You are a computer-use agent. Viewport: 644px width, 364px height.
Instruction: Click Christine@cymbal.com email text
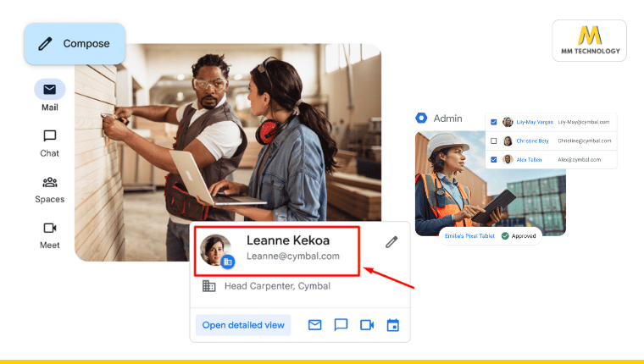585,141
